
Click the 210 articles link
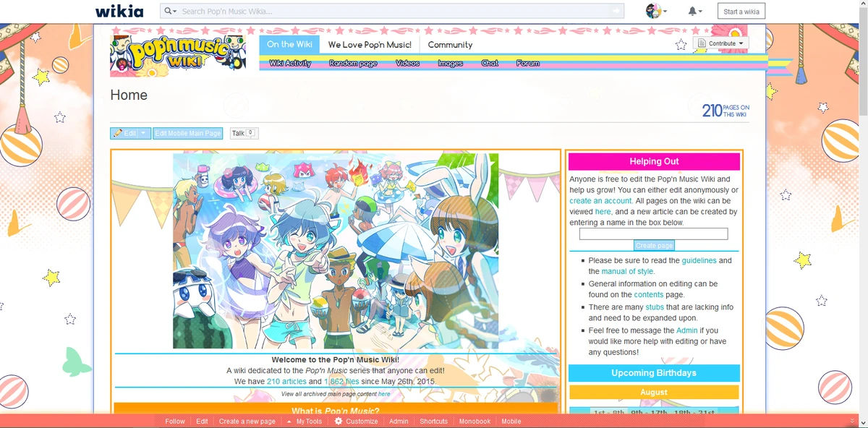286,381
